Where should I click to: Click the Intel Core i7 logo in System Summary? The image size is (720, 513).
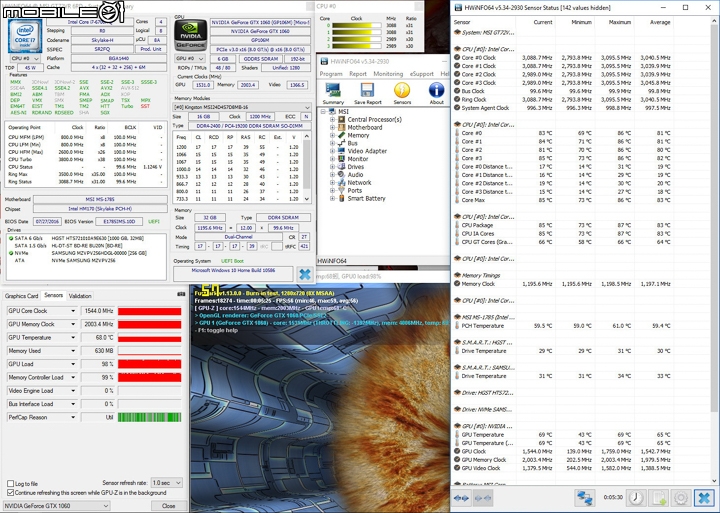click(x=25, y=36)
